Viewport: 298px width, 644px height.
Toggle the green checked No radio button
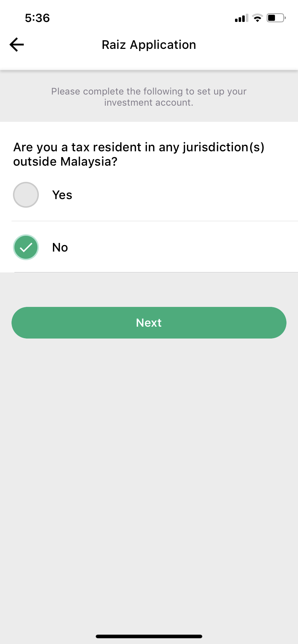26,247
